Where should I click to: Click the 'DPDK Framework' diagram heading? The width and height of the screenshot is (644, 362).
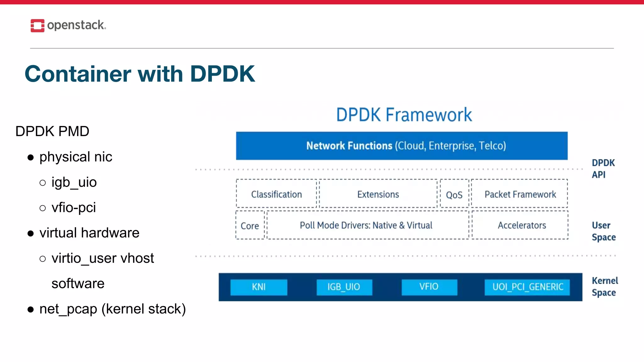pos(404,115)
